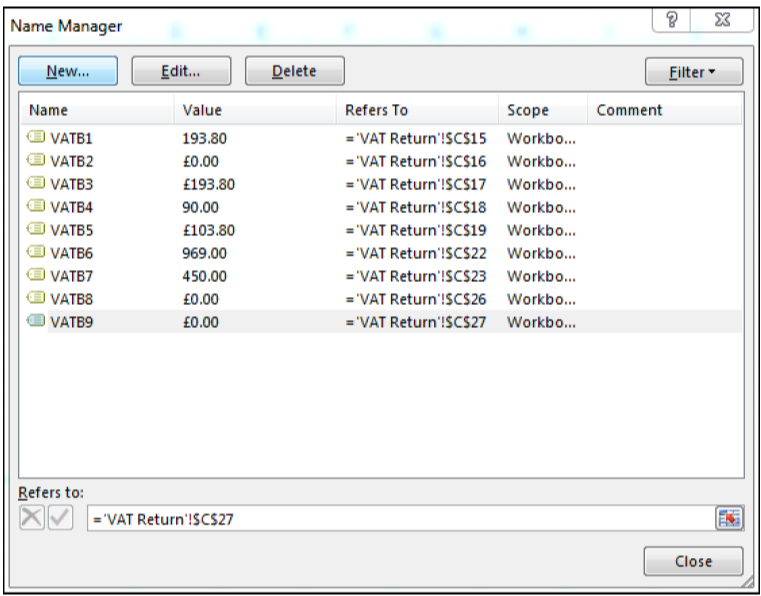761x596 pixels.
Task: Click the tag icon next to VATB7
Action: tap(36, 275)
